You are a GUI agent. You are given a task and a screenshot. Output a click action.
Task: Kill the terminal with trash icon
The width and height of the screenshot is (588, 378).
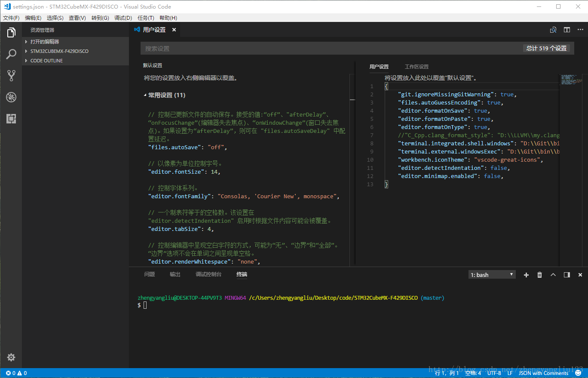point(540,275)
